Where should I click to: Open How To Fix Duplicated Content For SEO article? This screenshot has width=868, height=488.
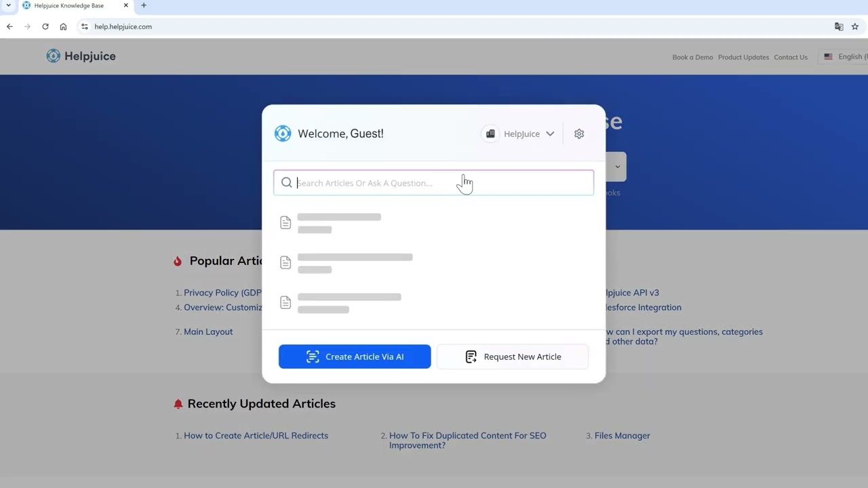[x=467, y=441]
